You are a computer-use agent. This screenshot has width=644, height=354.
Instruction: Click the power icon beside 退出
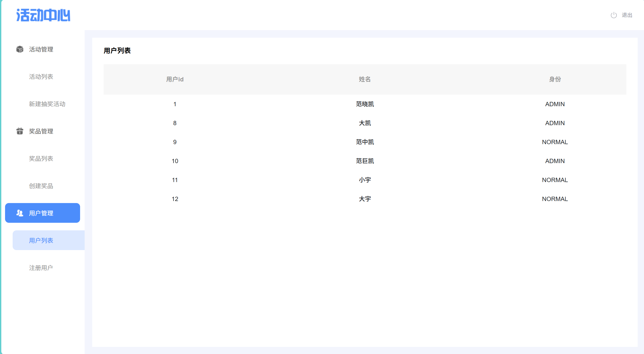click(x=614, y=15)
